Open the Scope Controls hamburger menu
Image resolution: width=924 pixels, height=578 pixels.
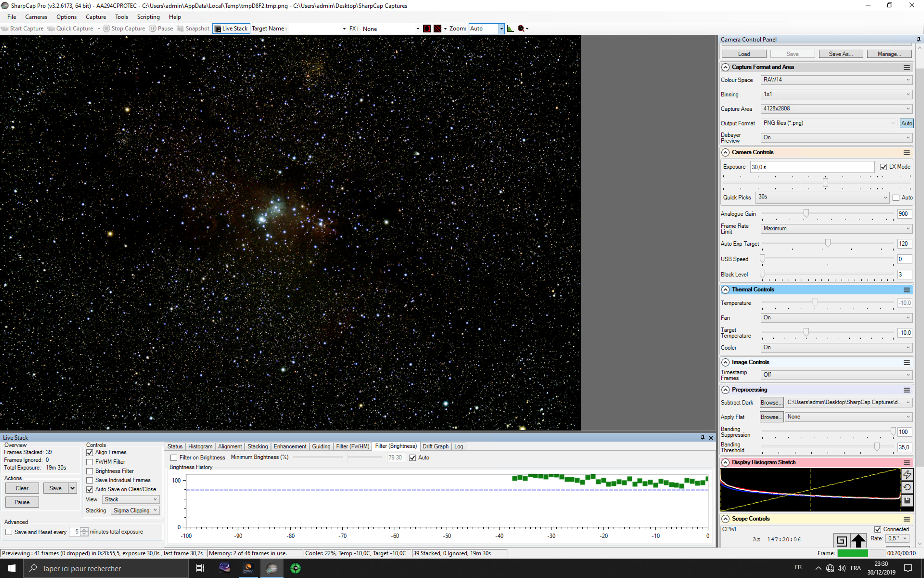pos(907,519)
